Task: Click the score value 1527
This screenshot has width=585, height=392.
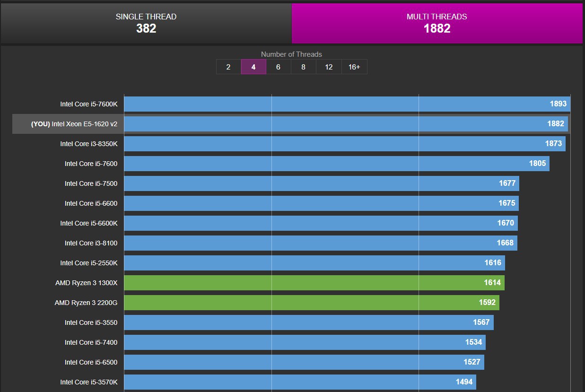Action: click(x=472, y=362)
